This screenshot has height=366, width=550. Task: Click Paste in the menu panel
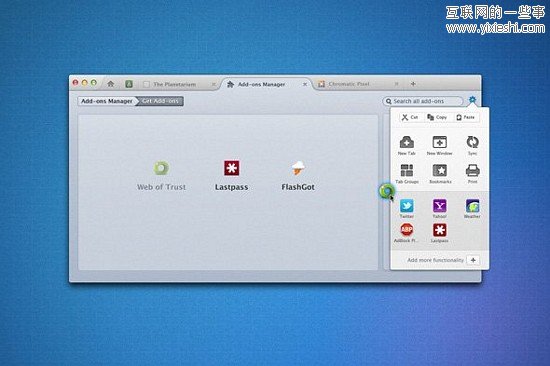click(x=465, y=117)
